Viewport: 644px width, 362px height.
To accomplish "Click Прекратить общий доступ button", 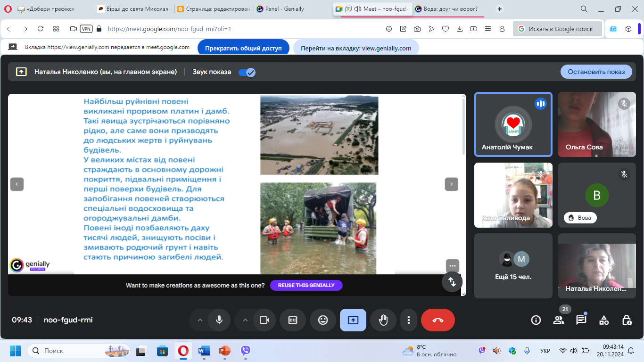I will click(243, 48).
